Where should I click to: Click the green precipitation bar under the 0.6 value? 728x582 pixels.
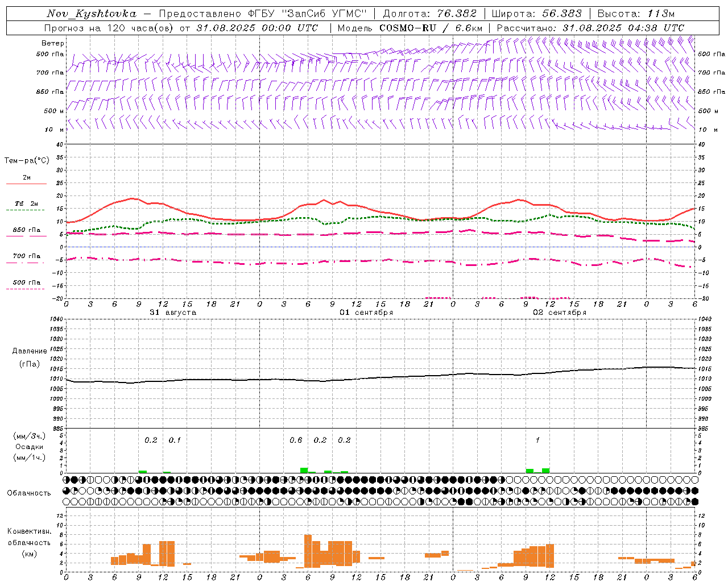point(304,471)
